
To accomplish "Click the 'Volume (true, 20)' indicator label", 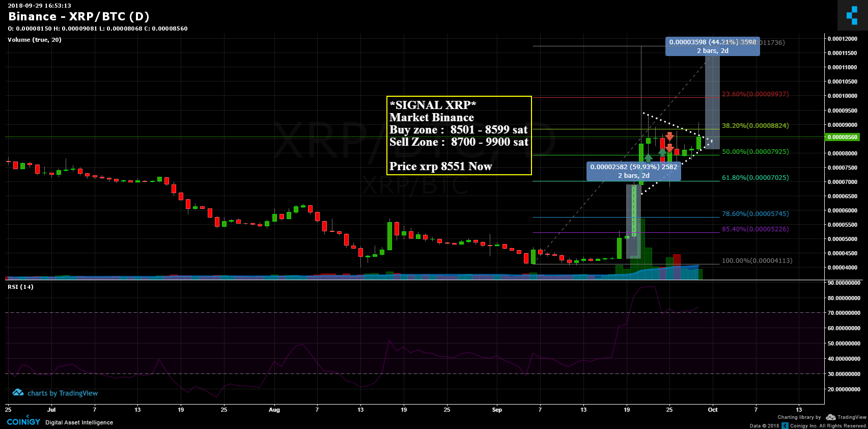I will (x=35, y=40).
